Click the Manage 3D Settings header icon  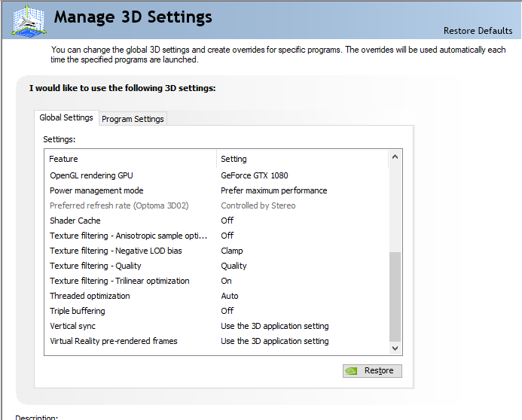(29, 20)
